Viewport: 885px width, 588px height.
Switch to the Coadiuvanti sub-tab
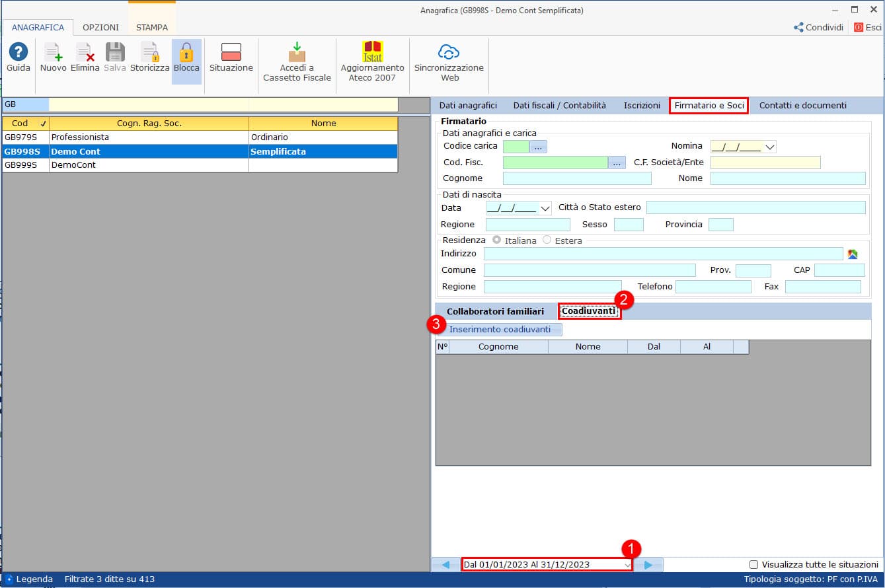pos(589,311)
